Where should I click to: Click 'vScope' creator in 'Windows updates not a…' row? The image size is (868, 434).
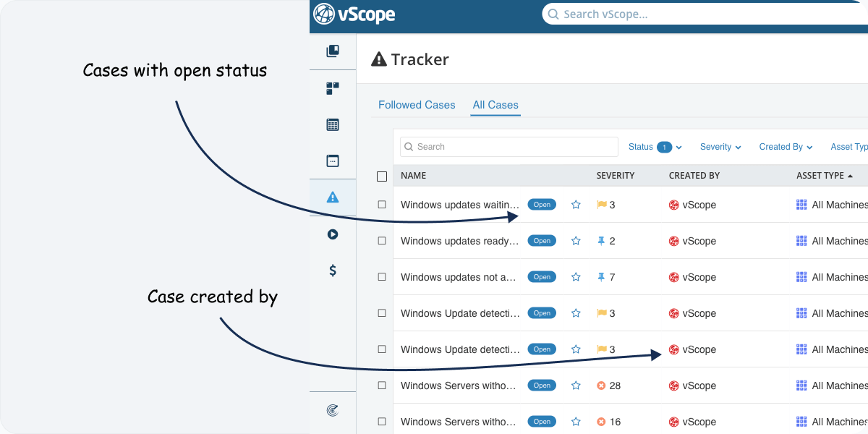[699, 277]
